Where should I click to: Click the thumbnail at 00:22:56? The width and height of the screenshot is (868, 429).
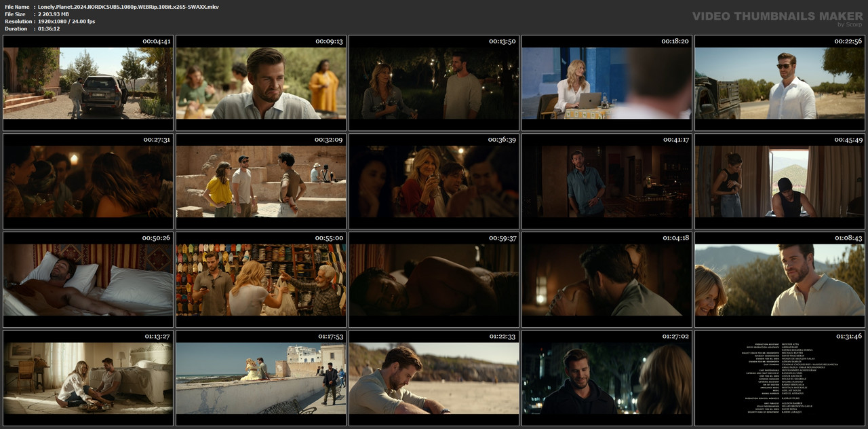(x=780, y=83)
